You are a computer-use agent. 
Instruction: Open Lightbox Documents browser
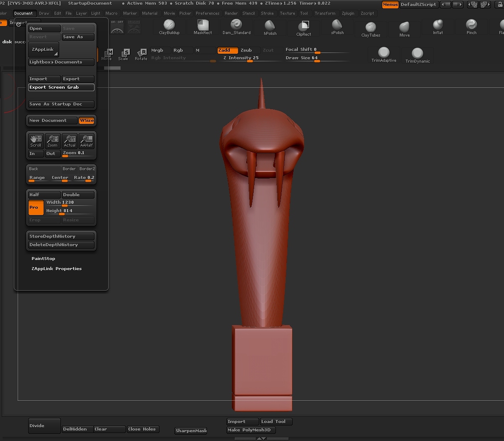61,62
